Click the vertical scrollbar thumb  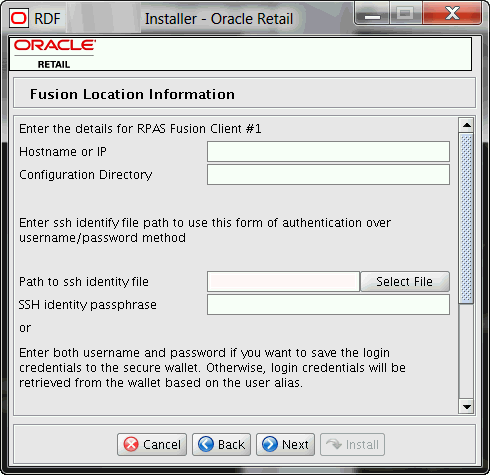467,218
